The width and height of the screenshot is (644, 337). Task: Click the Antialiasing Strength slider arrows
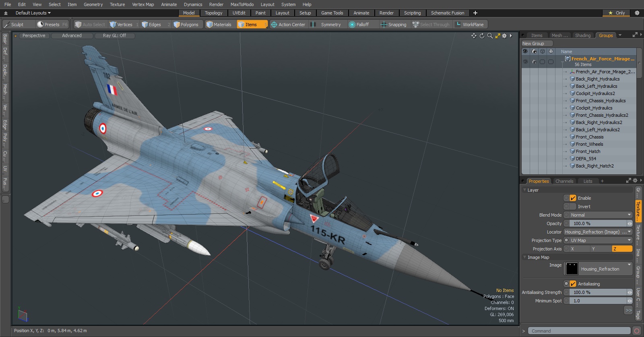click(x=630, y=292)
